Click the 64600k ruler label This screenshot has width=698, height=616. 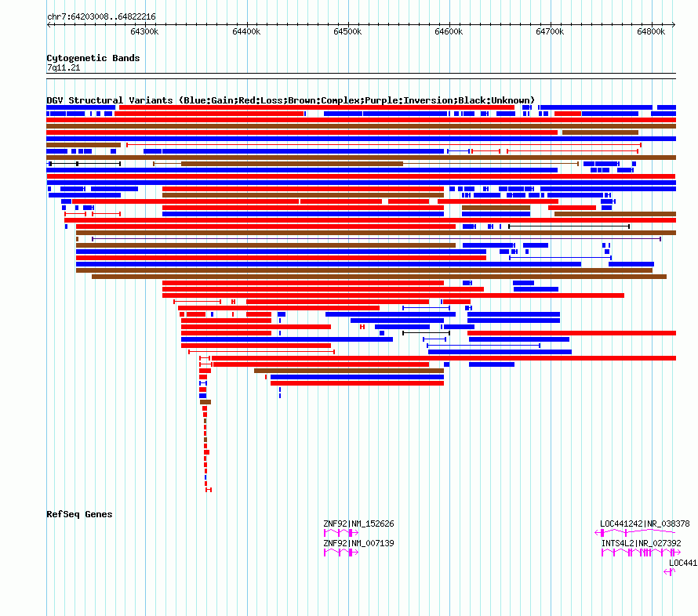click(x=449, y=31)
